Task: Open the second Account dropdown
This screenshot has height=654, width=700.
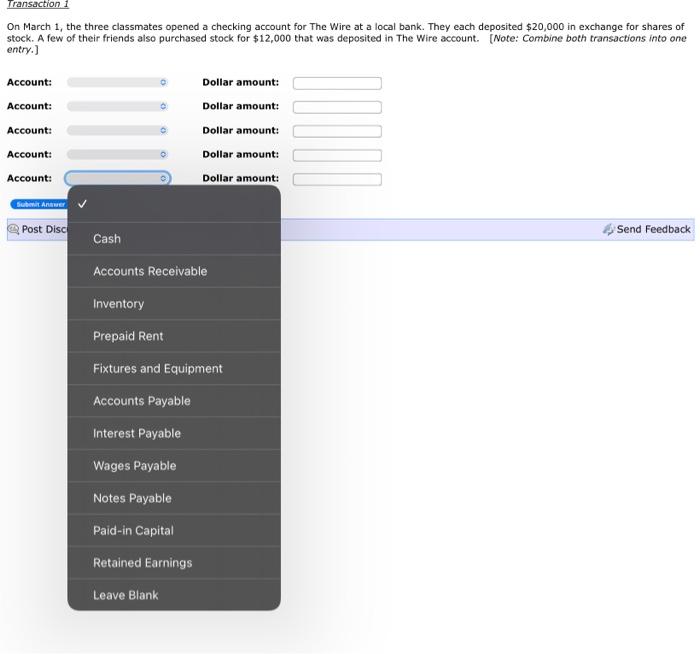Action: pyautogui.click(x=117, y=106)
